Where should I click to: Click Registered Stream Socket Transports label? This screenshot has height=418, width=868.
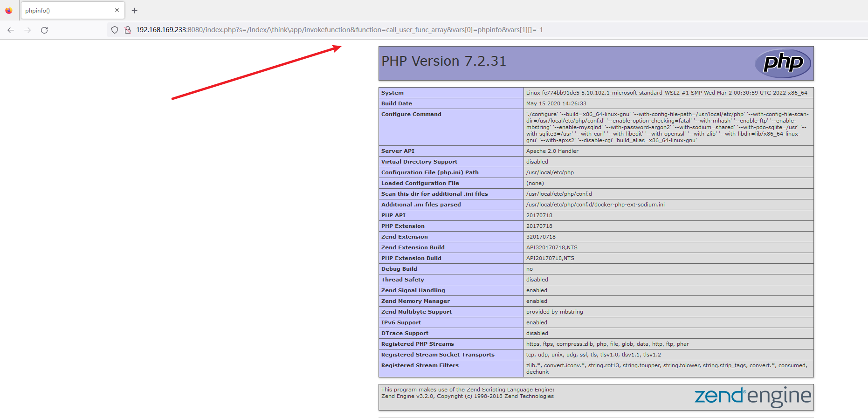[x=438, y=355]
